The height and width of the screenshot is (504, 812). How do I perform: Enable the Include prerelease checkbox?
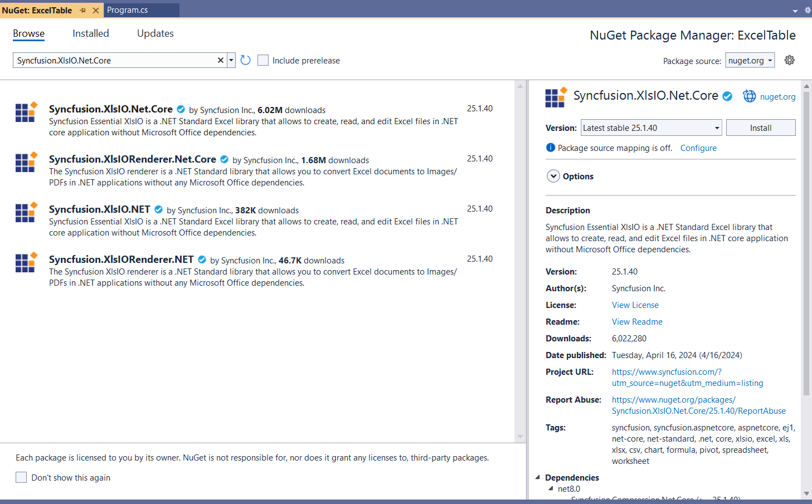(263, 60)
